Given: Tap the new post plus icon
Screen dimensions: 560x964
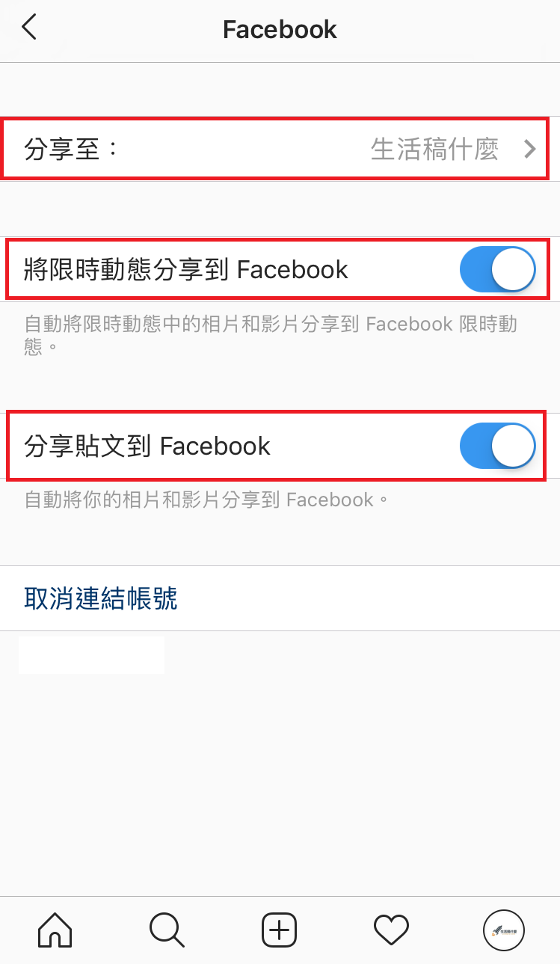Looking at the screenshot, I should [280, 930].
